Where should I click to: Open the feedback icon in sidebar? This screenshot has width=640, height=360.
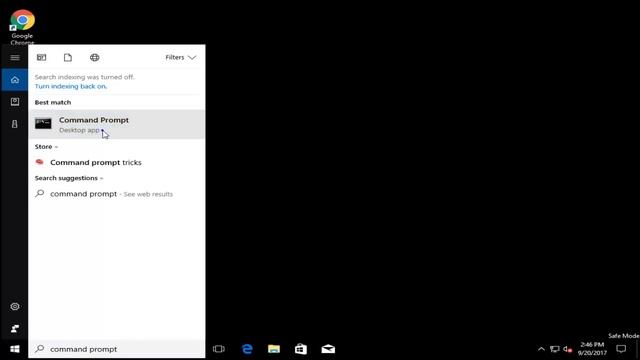(15, 329)
